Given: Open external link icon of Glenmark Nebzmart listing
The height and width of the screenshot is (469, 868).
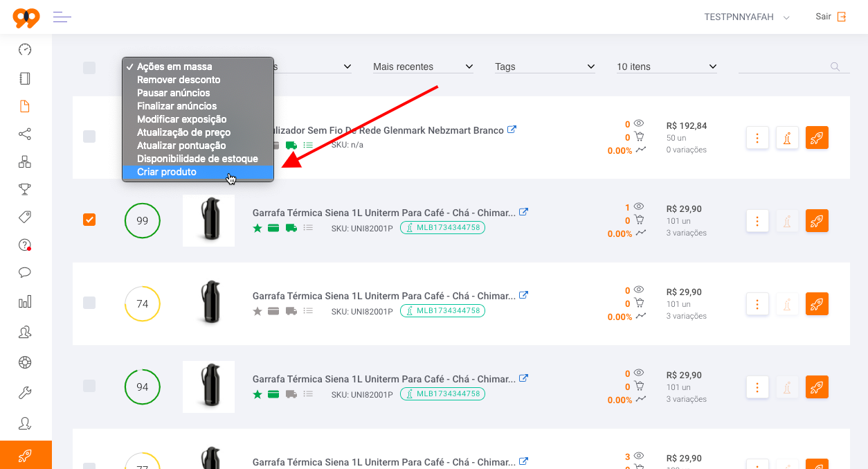Looking at the screenshot, I should [512, 130].
